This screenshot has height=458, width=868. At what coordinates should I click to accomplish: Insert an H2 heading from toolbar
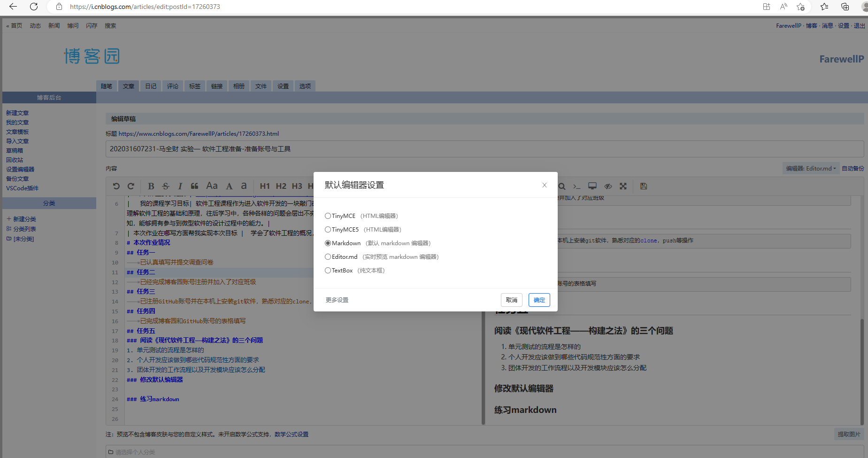pyautogui.click(x=281, y=186)
